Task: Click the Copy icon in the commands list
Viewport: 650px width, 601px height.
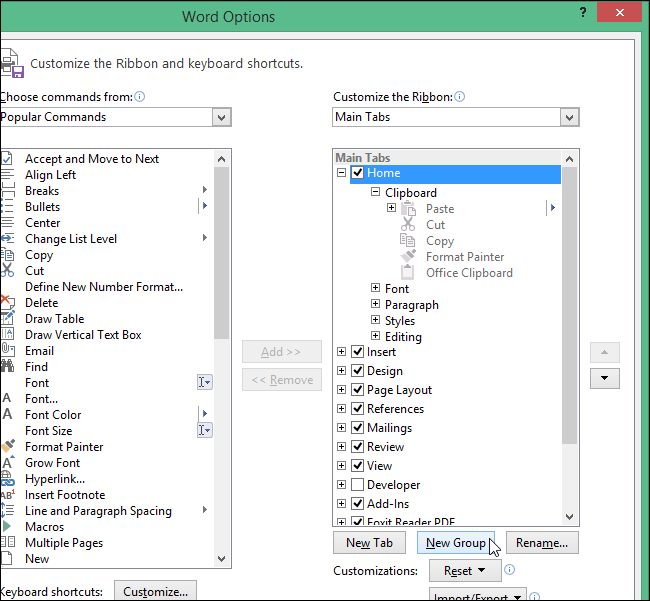Action: tap(7, 254)
